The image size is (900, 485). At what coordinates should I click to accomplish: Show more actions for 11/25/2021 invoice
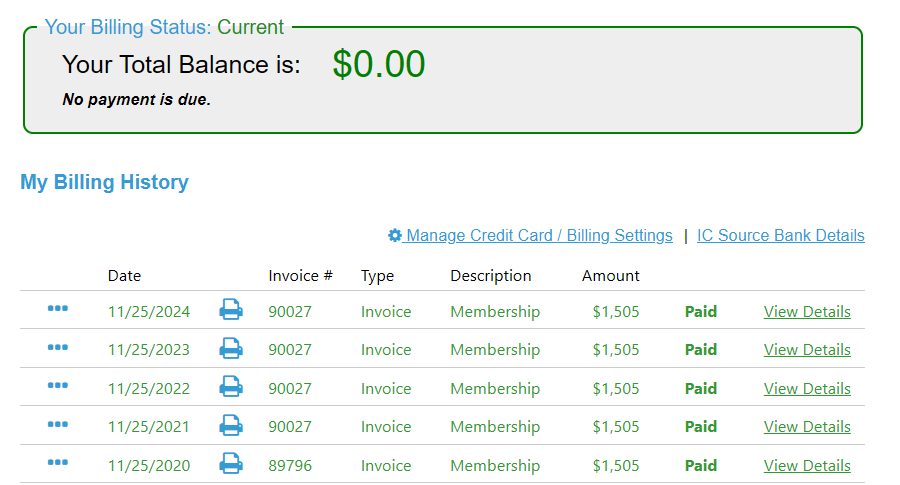click(58, 424)
